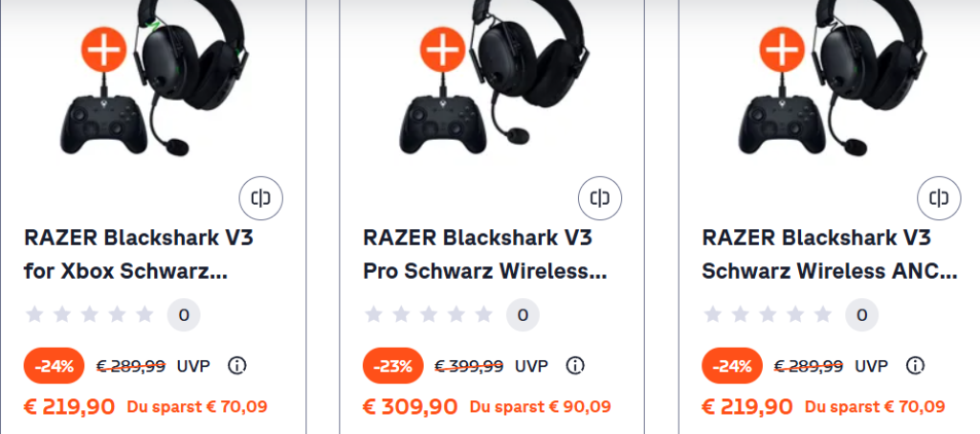Open RAZER Blackshark V3 for Xbox Schwarz title

coord(139,255)
